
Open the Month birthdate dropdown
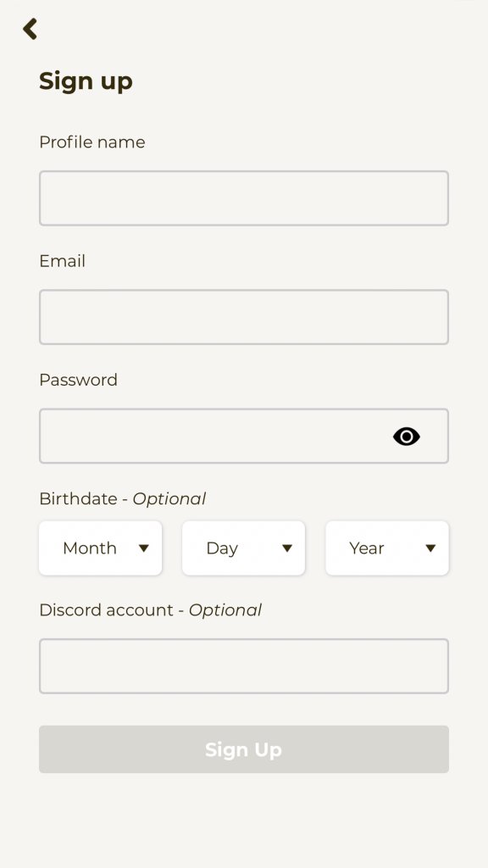(x=101, y=548)
